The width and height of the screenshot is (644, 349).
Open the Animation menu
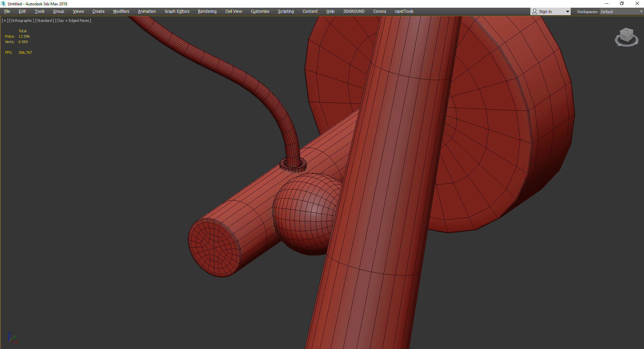pyautogui.click(x=147, y=11)
